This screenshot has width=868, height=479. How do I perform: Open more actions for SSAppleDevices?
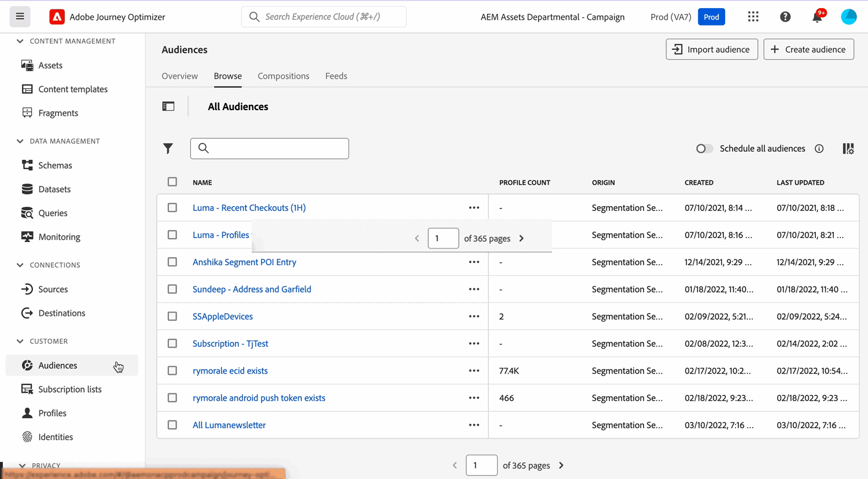474,316
